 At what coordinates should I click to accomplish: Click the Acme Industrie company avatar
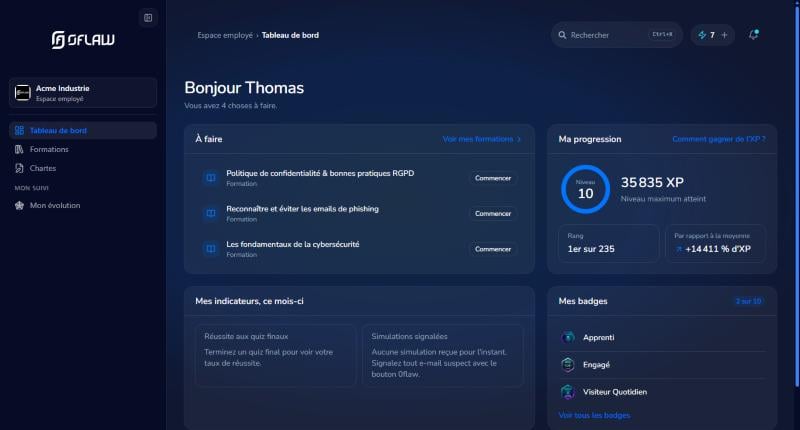click(22, 93)
